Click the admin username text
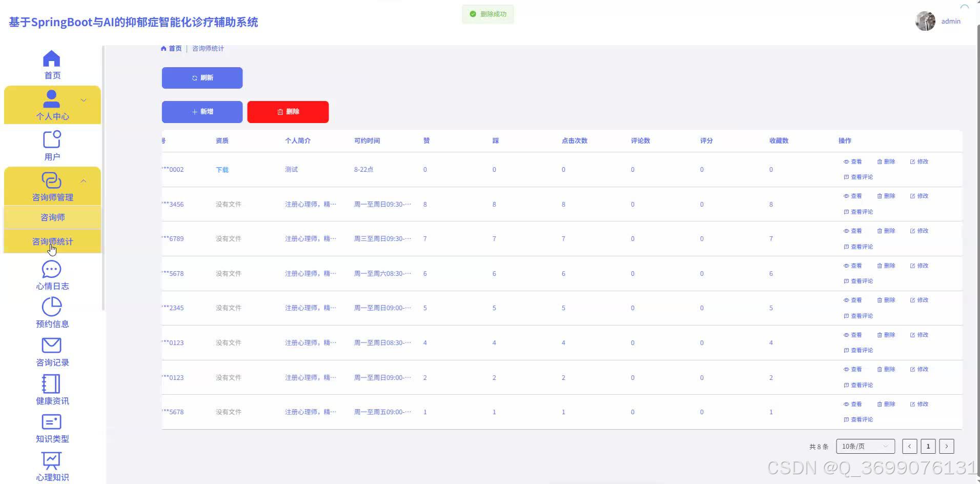 (951, 21)
